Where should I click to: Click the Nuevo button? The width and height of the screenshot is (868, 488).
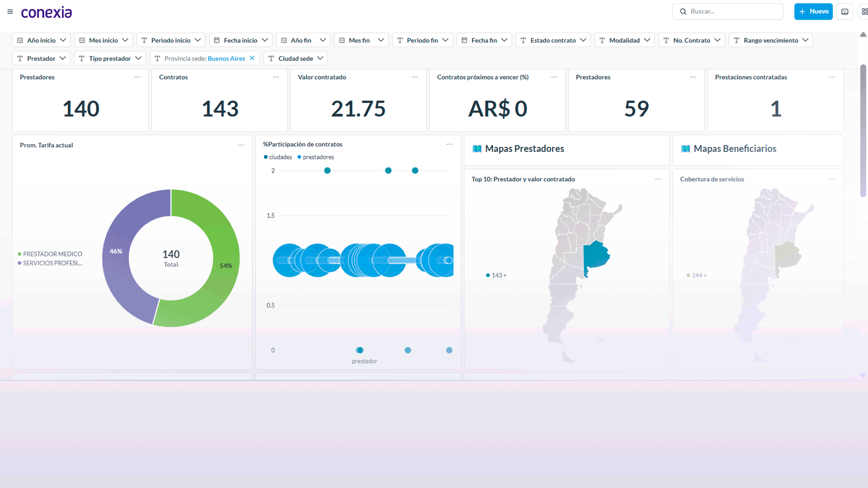click(x=813, y=12)
